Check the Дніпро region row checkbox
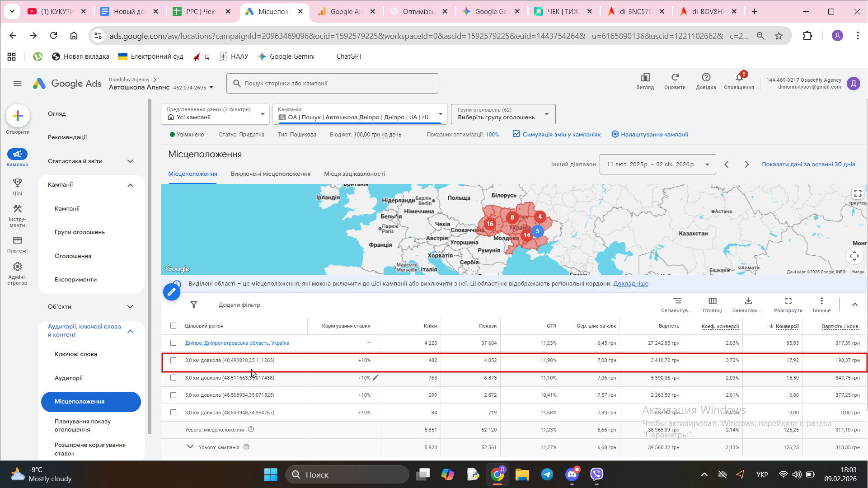 (x=174, y=343)
